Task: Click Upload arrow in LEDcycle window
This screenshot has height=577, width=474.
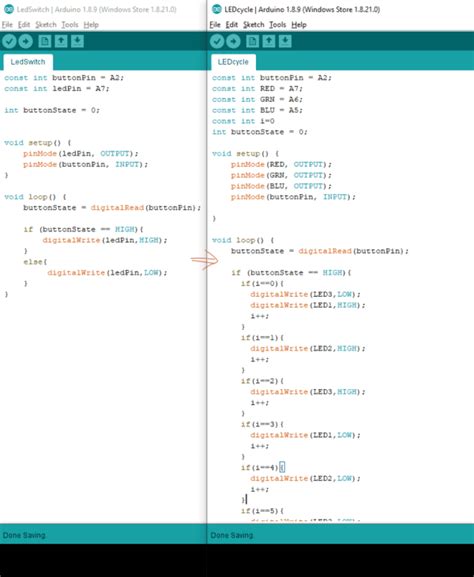Action: tap(233, 41)
